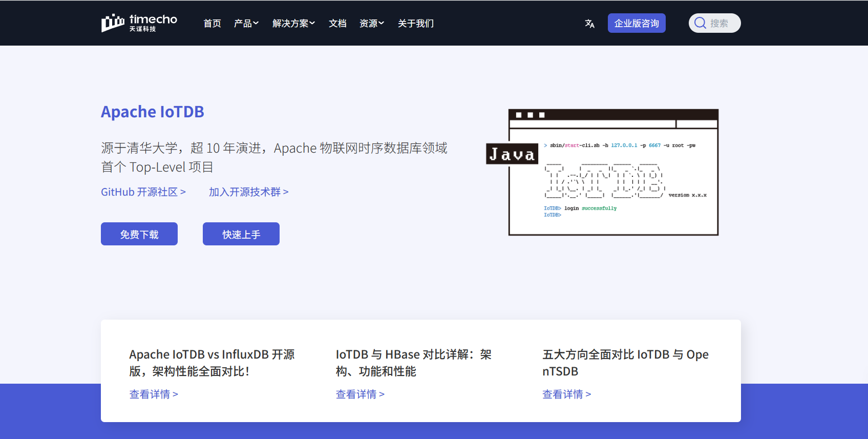Click the 快速上手 button
Image resolution: width=868 pixels, height=439 pixels.
[x=241, y=234]
